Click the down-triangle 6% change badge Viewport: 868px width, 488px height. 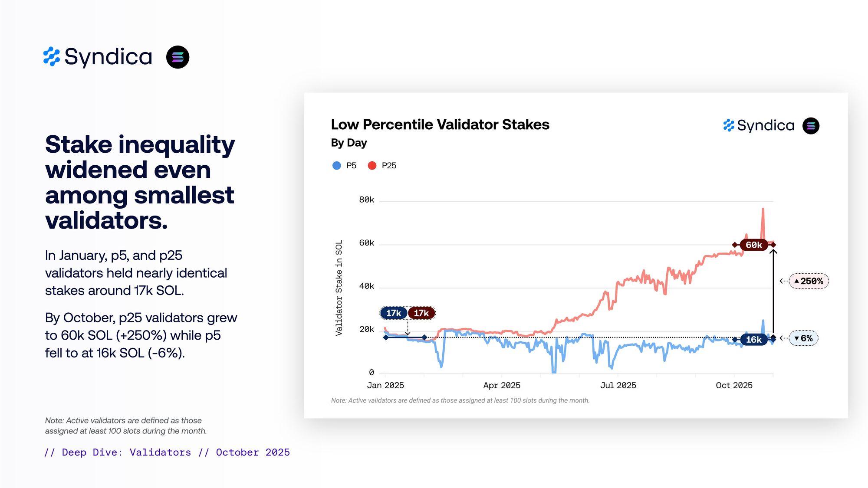pos(803,338)
